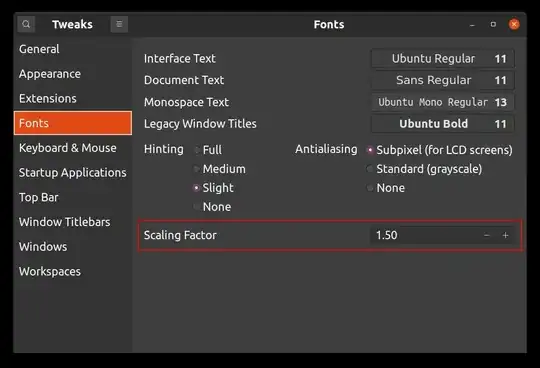The height and width of the screenshot is (368, 540).
Task: Open Interface Text font chooser Ubuntu Regular
Action: point(443,59)
